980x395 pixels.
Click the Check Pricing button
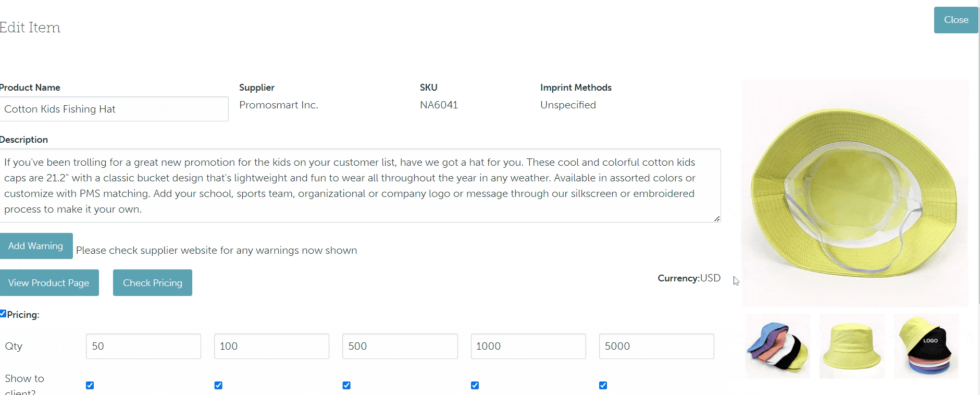pos(152,283)
